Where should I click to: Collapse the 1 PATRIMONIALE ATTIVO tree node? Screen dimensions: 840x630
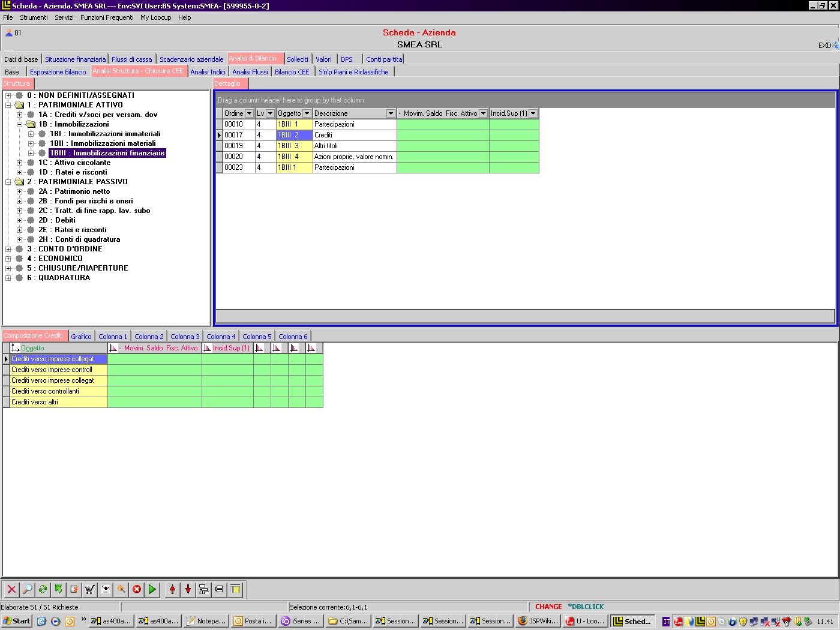8,105
